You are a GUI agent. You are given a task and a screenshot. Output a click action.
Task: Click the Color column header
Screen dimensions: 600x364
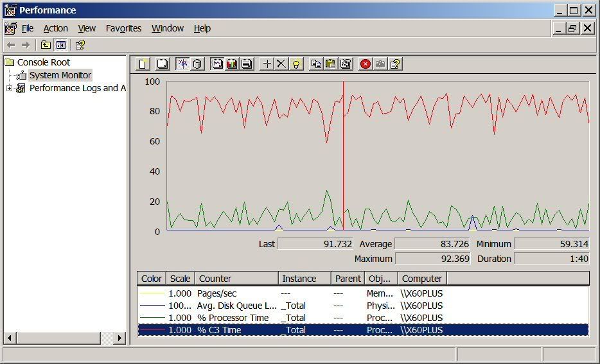[152, 279]
